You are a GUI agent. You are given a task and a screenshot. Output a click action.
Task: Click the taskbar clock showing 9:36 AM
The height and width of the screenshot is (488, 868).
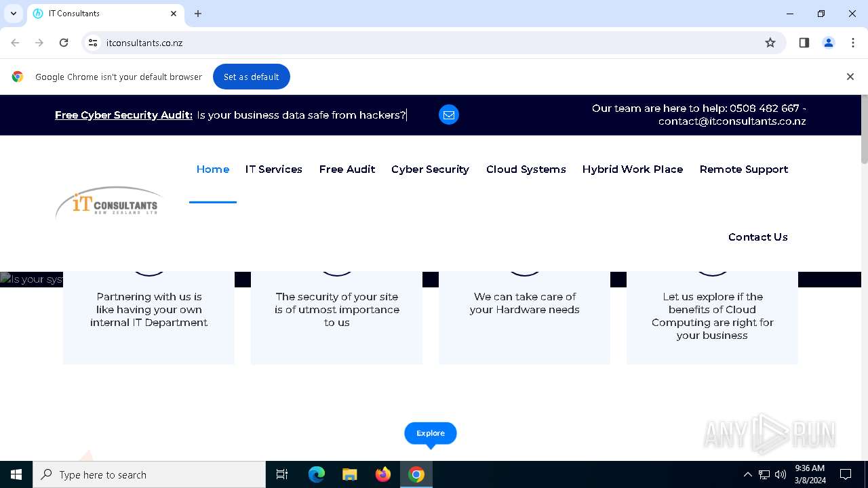(x=810, y=474)
